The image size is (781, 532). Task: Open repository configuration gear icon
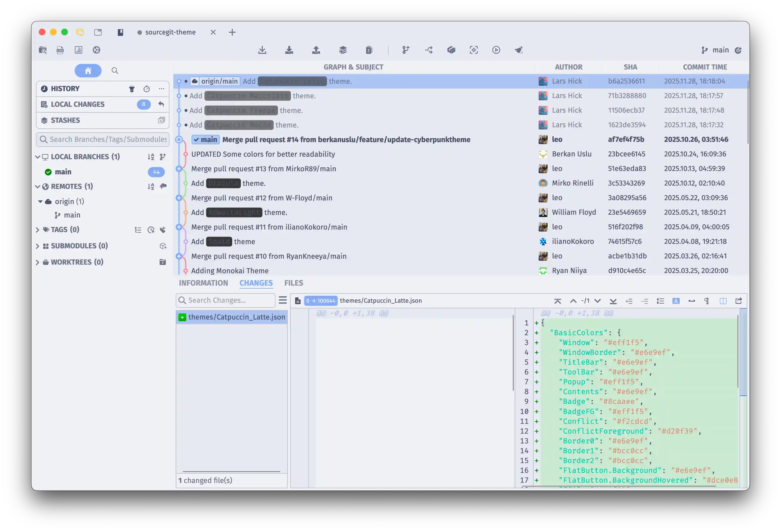tap(97, 50)
